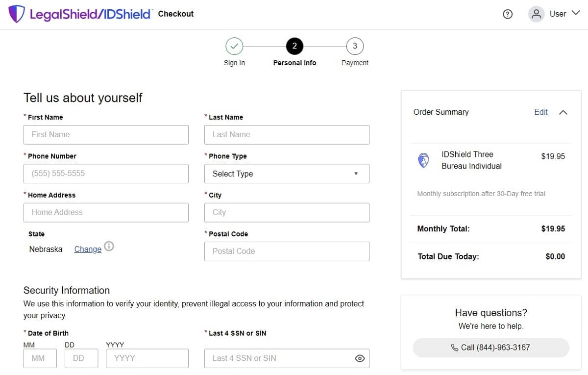The image size is (588, 375).
Task: Click the Monthly Total $19.95 amount
Action: point(553,228)
